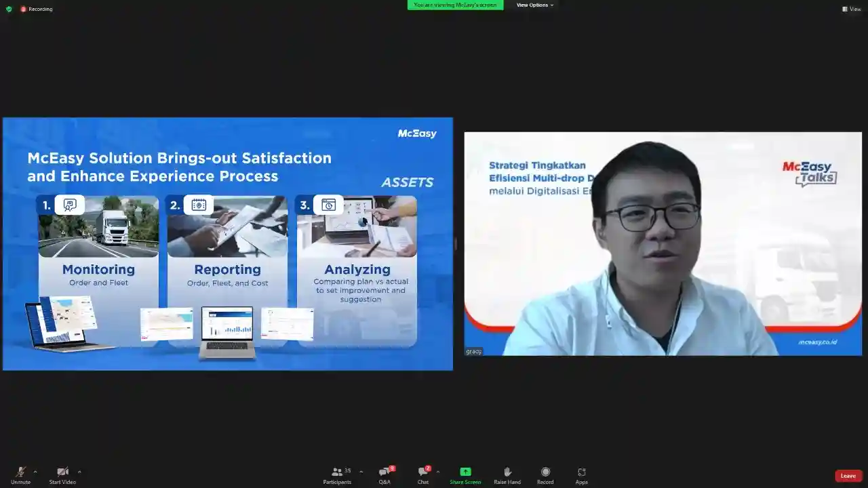This screenshot has height=488, width=868.
Task: Open the Participants panel
Action: (x=337, y=475)
